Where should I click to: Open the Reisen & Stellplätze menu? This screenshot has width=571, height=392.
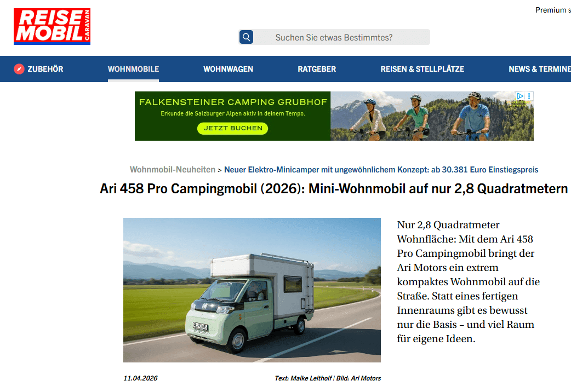point(422,69)
